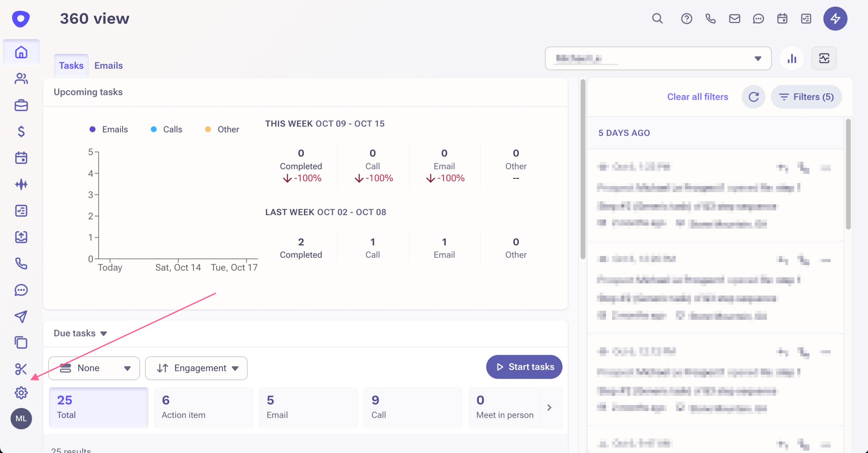Toggle the Calls legend in chart

pos(166,129)
